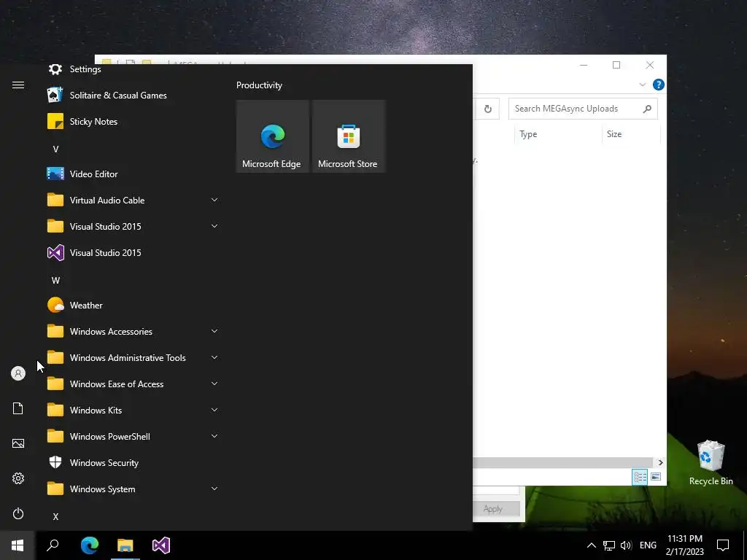Open Visual Studio 2015 purple app entry
Screen dimensions: 747x560
132,253
